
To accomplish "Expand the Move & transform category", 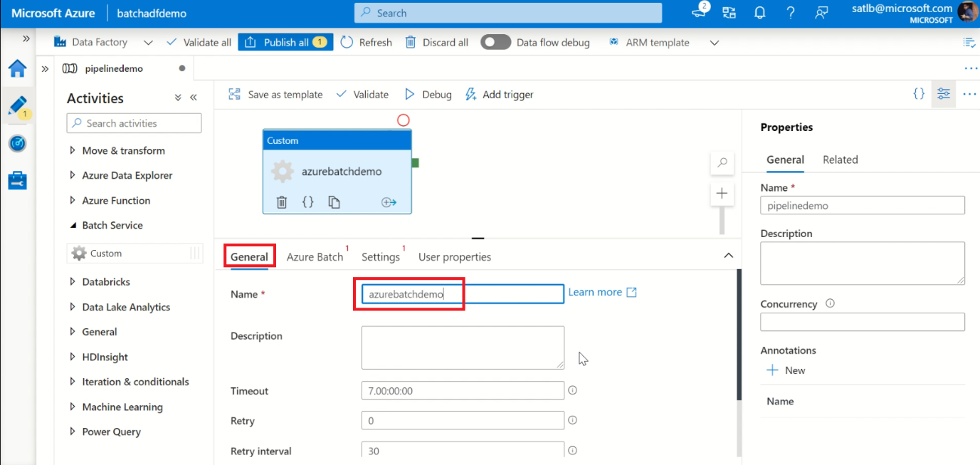I will point(73,151).
